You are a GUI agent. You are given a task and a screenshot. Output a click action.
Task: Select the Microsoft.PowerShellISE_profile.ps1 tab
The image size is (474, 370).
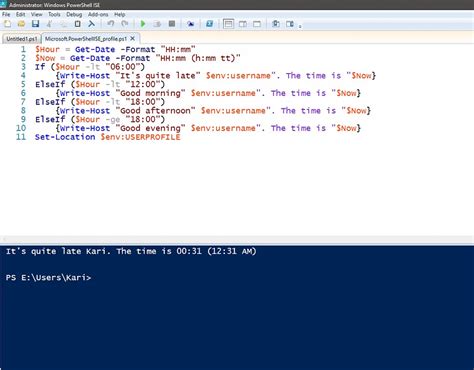coord(86,39)
